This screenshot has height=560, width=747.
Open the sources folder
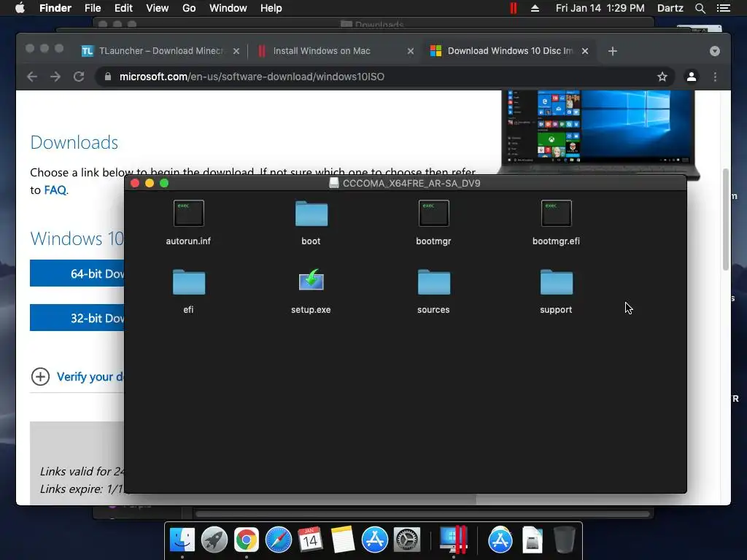[433, 282]
